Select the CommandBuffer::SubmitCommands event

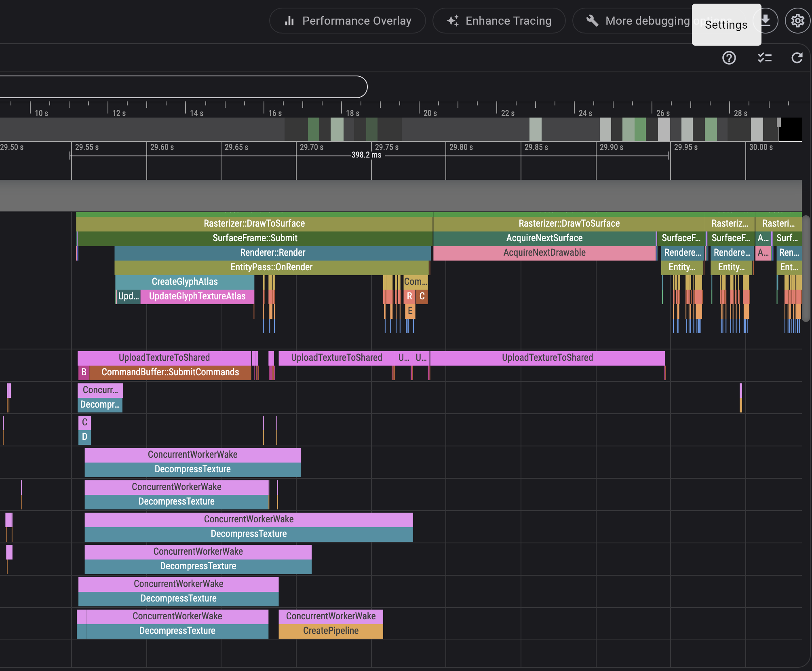(170, 372)
